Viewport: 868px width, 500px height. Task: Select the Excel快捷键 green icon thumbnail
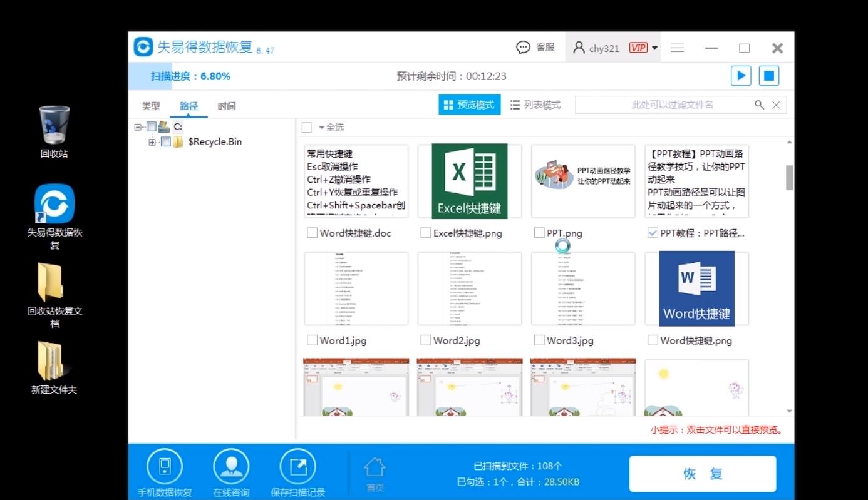[470, 181]
